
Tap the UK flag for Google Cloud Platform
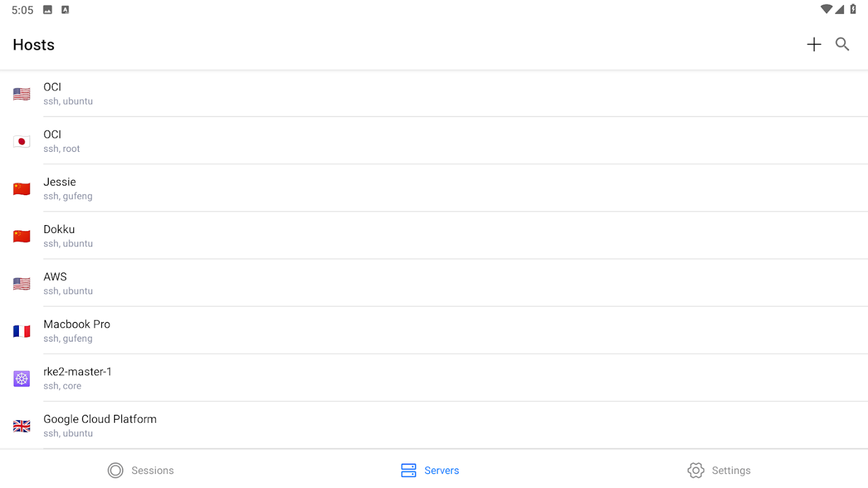(21, 426)
